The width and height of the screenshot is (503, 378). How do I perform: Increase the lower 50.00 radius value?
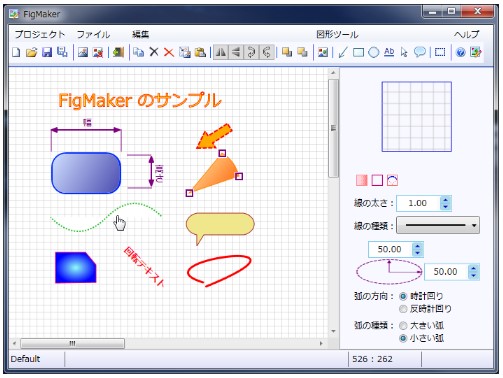click(x=473, y=268)
